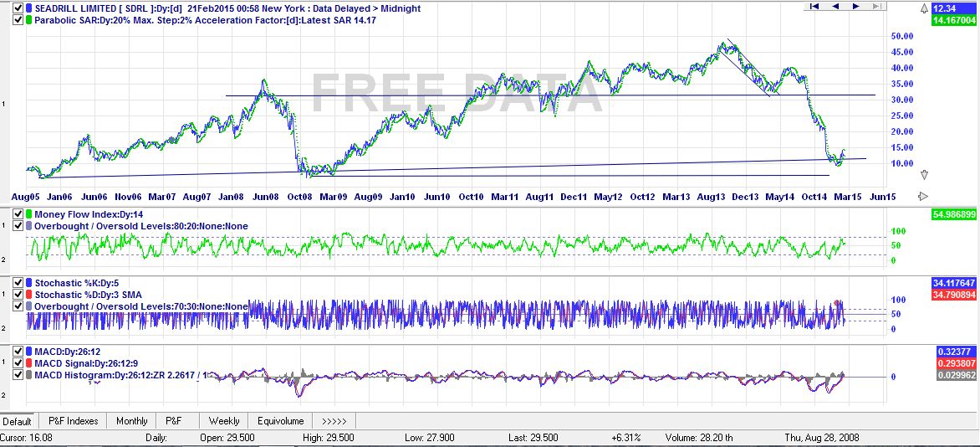Step chart forward with the right arrow
Viewport: 980px width, 447px height.
pos(855,6)
